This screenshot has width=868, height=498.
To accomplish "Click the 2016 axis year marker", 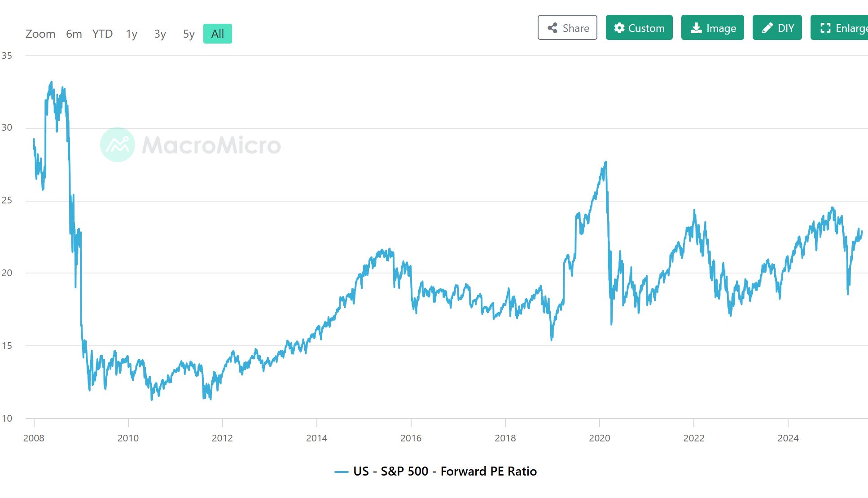I will pos(411,438).
